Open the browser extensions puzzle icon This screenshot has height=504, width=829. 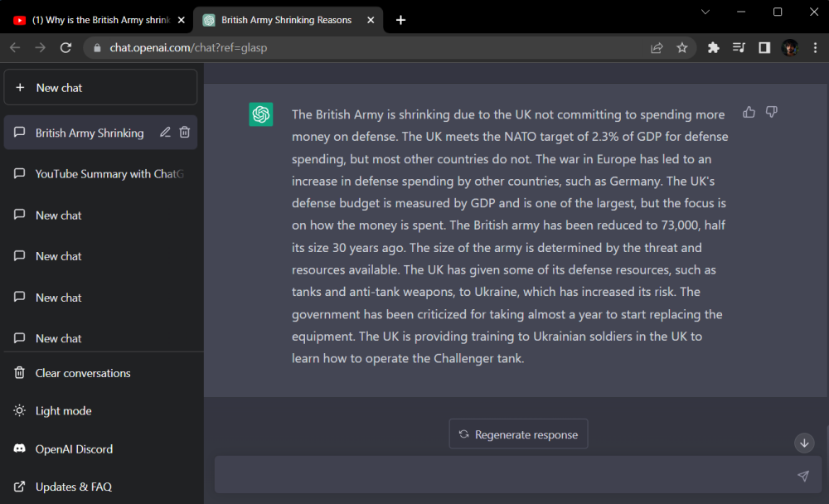click(713, 48)
